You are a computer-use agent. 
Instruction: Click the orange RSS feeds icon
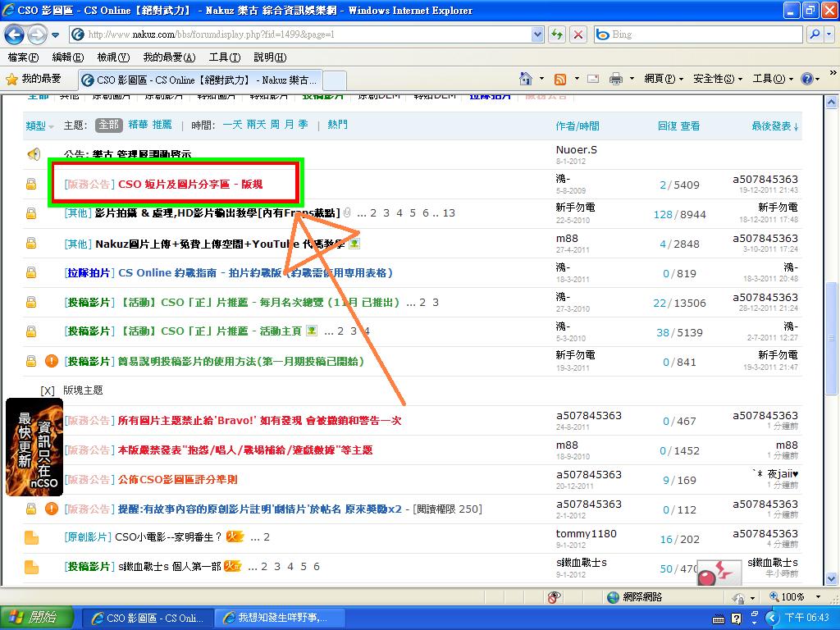(x=561, y=79)
